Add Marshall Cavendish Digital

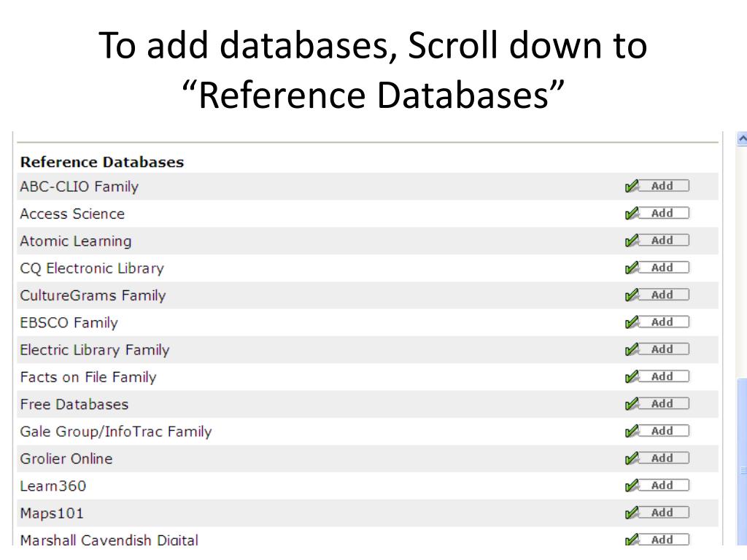click(657, 540)
